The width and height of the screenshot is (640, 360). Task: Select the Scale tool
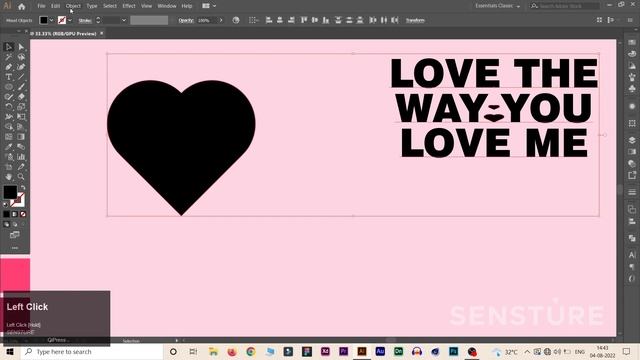click(x=21, y=107)
